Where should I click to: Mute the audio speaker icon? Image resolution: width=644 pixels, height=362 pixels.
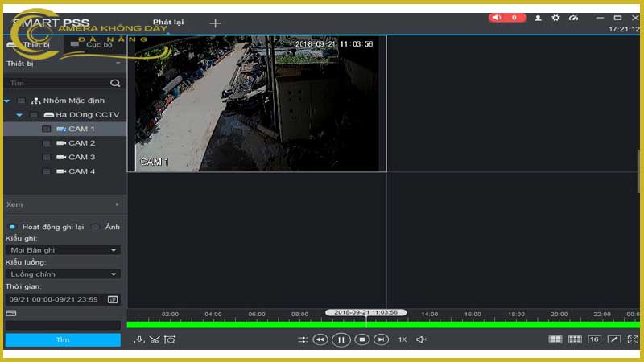click(421, 339)
